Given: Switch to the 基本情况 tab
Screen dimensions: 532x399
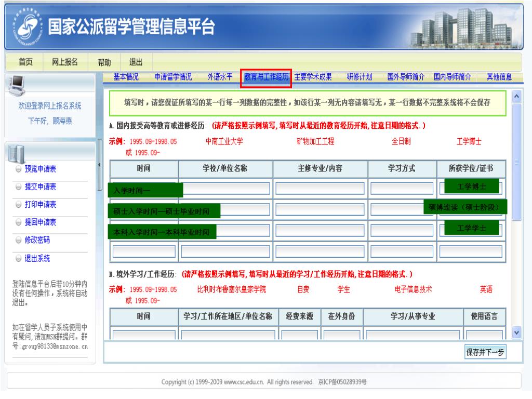Looking at the screenshot, I should tap(126, 77).
